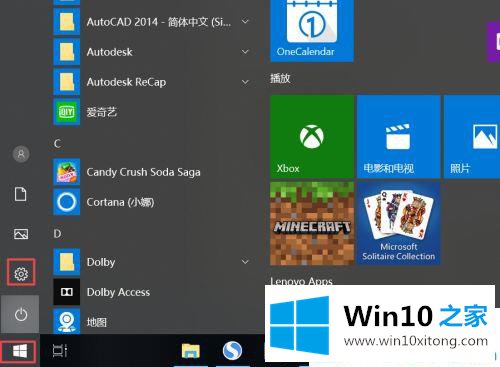Open the purple tile beside OneCalendar
The width and height of the screenshot is (500, 367).
(494, 42)
